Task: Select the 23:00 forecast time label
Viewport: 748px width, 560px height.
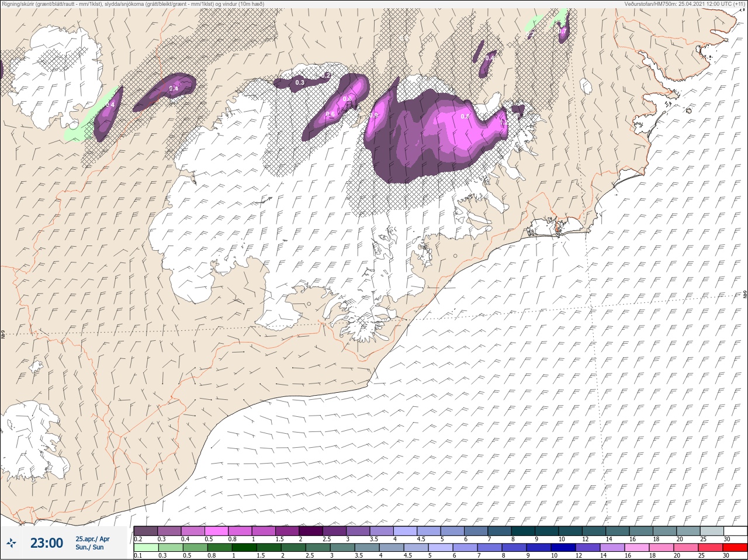Action: coord(47,543)
